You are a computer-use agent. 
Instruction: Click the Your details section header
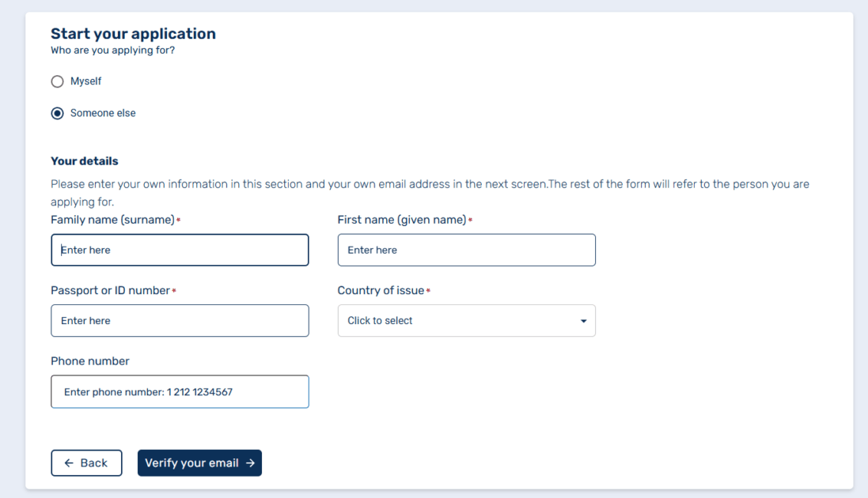point(85,160)
